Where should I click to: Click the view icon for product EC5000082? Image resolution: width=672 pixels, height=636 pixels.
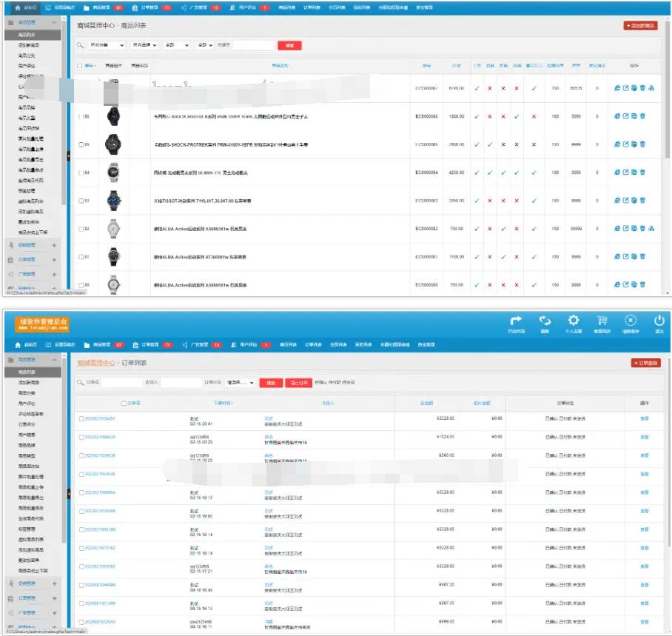pos(617,229)
